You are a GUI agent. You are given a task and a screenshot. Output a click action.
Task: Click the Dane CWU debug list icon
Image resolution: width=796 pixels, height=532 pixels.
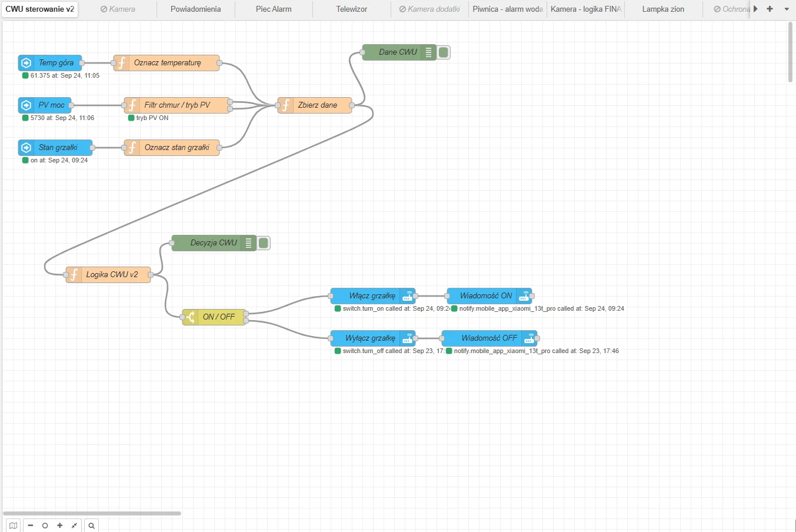point(428,52)
